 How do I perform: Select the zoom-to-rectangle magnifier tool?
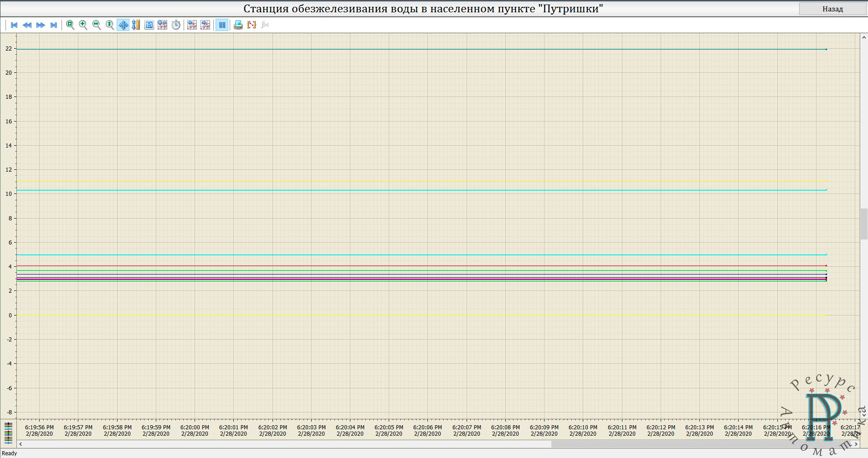pyautogui.click(x=70, y=25)
